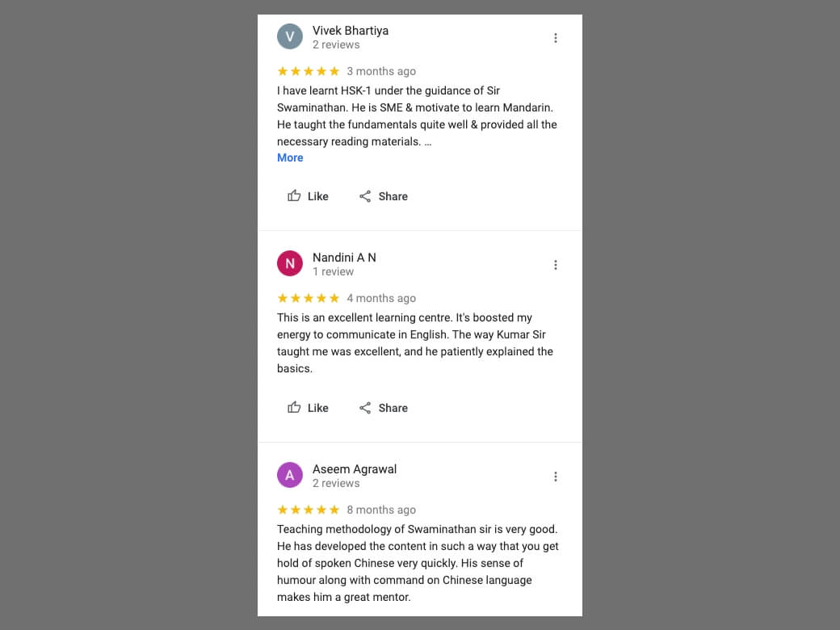This screenshot has height=630, width=840.
Task: Click the thumbs-up Like icon on Vivek's review
Action: point(294,196)
